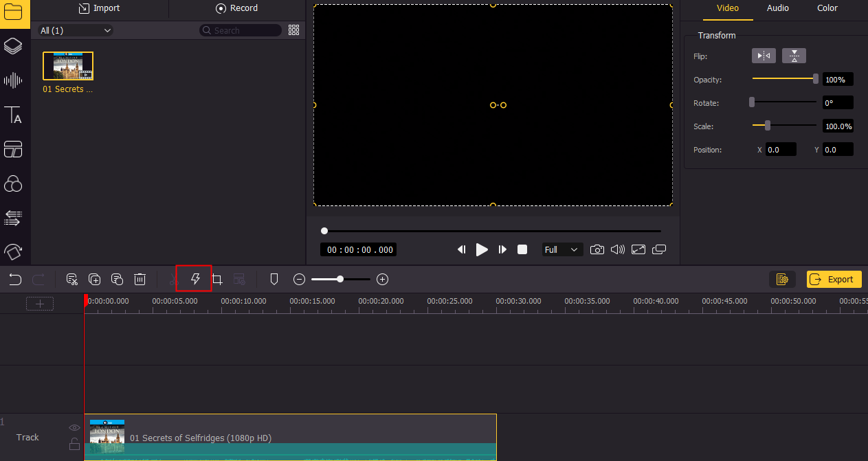Switch to the Audio tab
This screenshot has height=461, width=868.
click(x=778, y=8)
